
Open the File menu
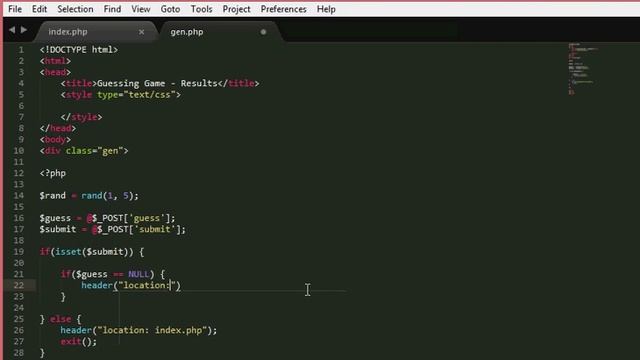(15, 9)
